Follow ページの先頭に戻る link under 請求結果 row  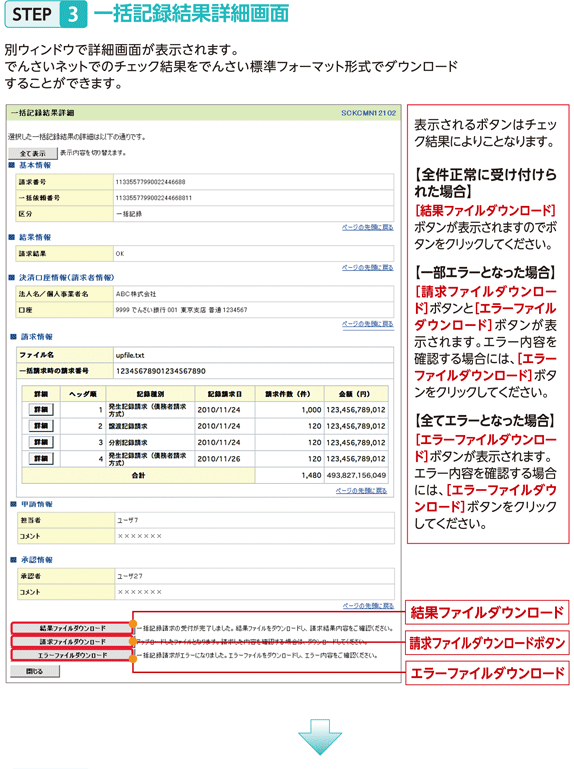[x=367, y=268]
